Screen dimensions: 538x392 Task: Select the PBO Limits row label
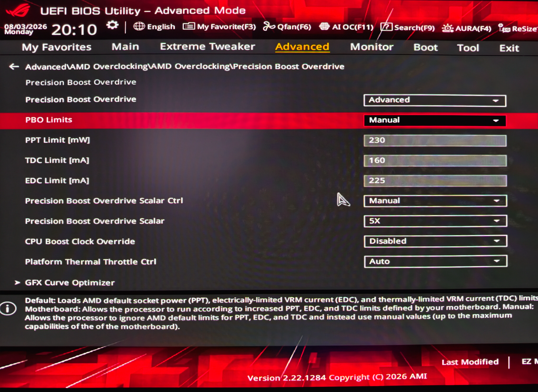(49, 120)
